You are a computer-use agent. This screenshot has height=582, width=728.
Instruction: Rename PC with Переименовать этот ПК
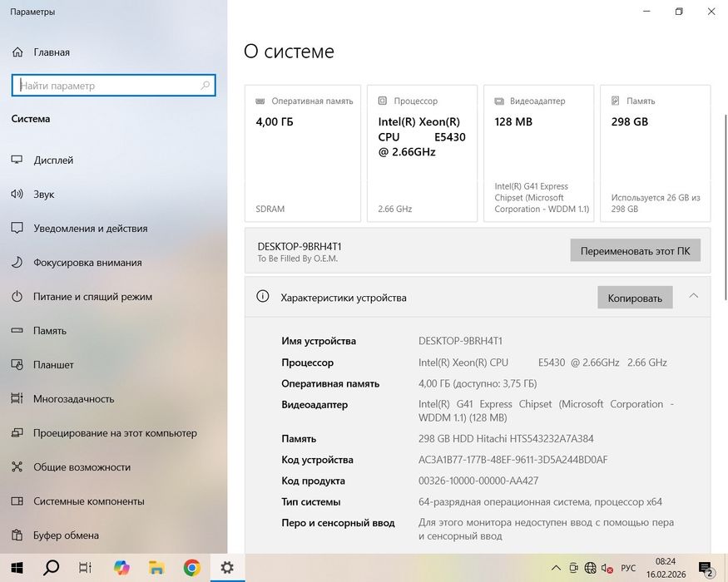point(635,250)
